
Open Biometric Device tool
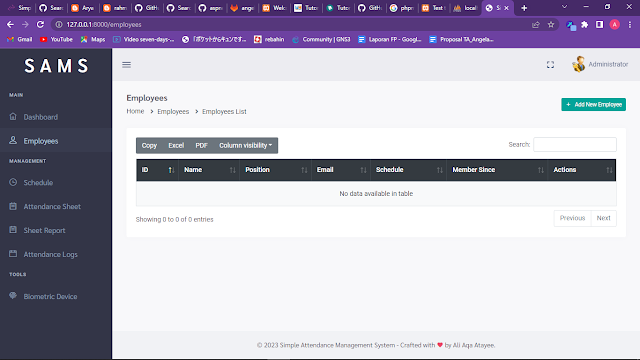point(56,296)
